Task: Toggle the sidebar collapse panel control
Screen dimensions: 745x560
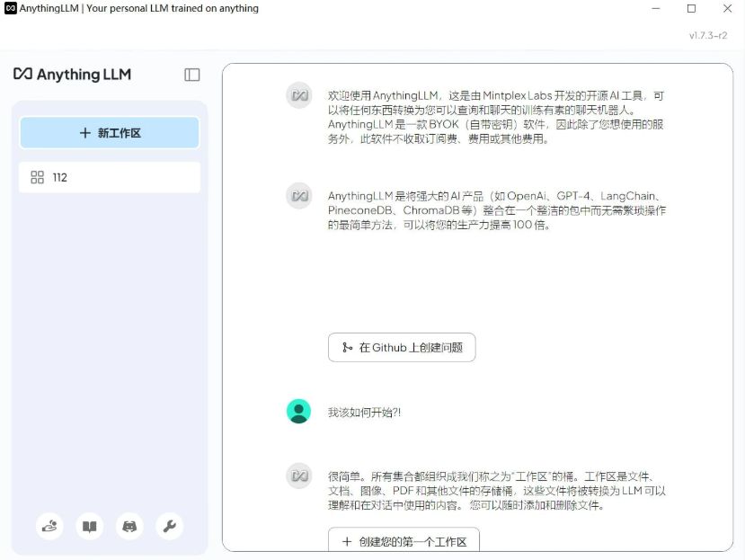Action: pos(191,75)
